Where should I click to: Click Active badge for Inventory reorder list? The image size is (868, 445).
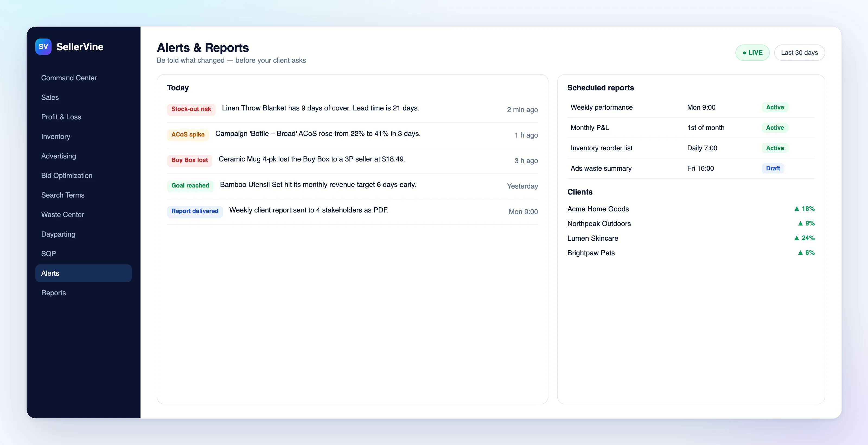coord(775,148)
